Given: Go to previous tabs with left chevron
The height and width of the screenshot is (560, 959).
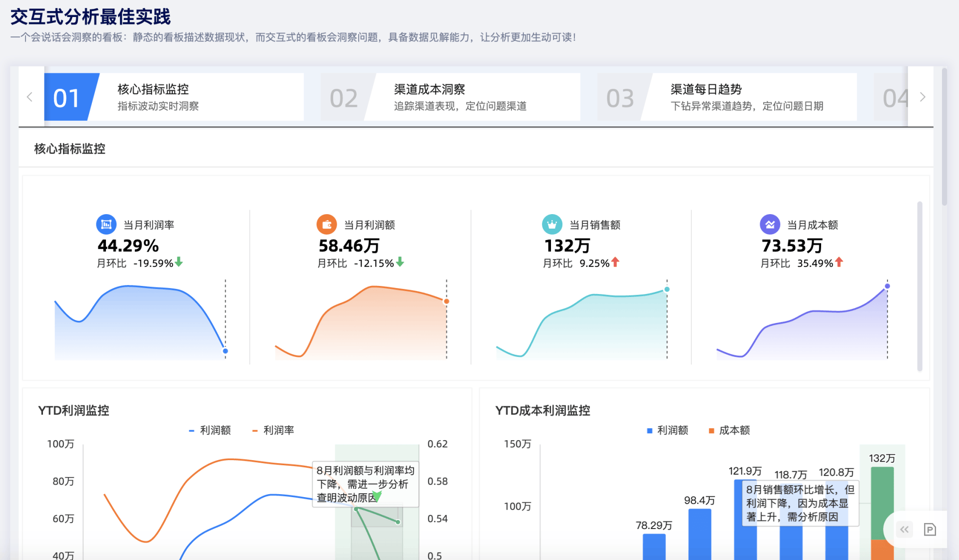Looking at the screenshot, I should click(30, 97).
